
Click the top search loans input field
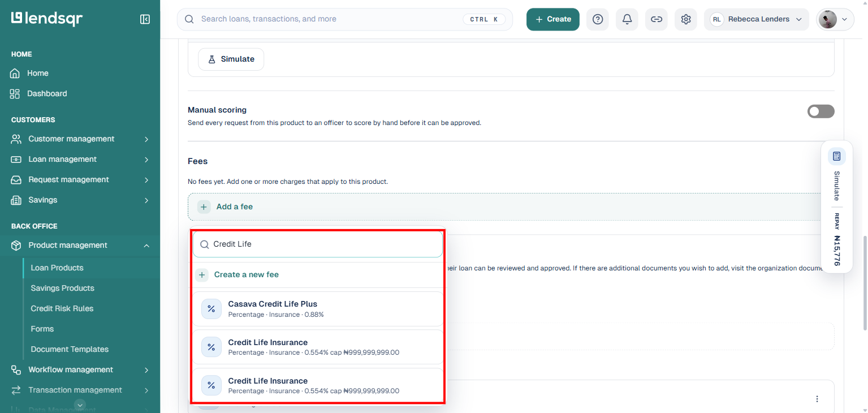(x=345, y=19)
